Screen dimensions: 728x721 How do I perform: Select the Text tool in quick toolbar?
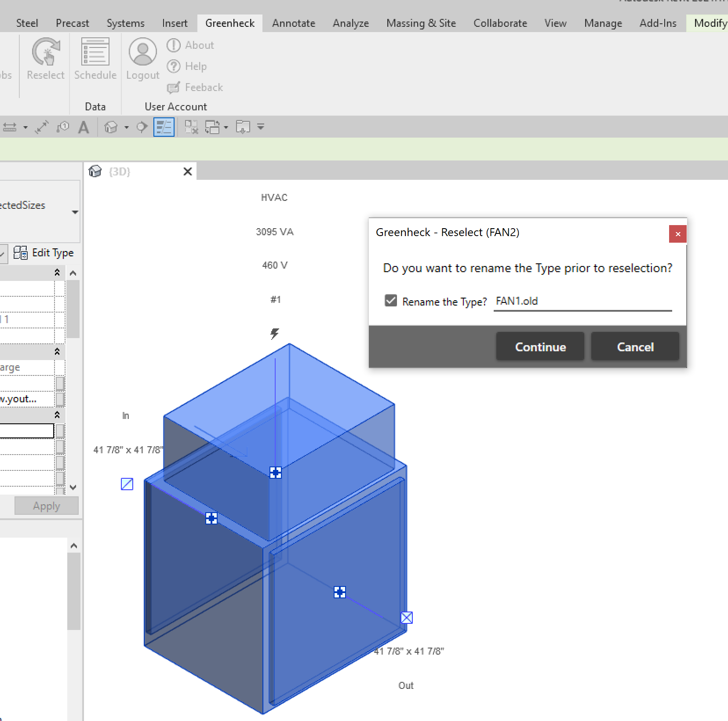[x=84, y=127]
